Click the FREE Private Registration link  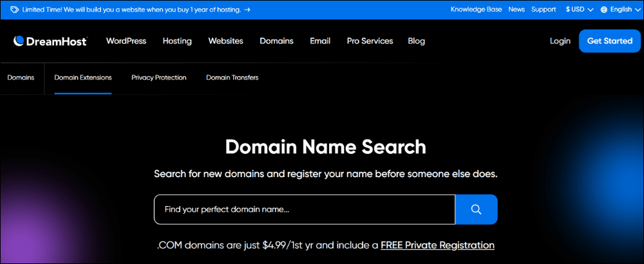[x=437, y=245]
